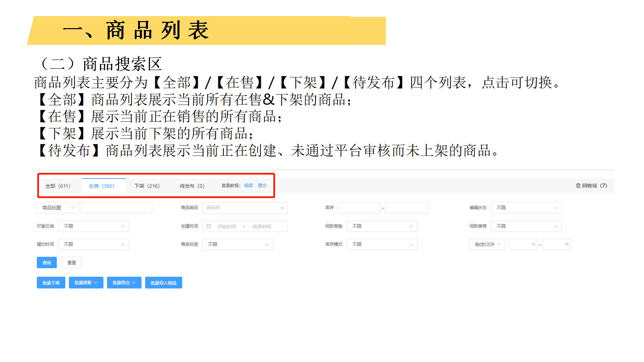
Task: Expand the 可售区域 region dropdown
Action: (x=94, y=226)
